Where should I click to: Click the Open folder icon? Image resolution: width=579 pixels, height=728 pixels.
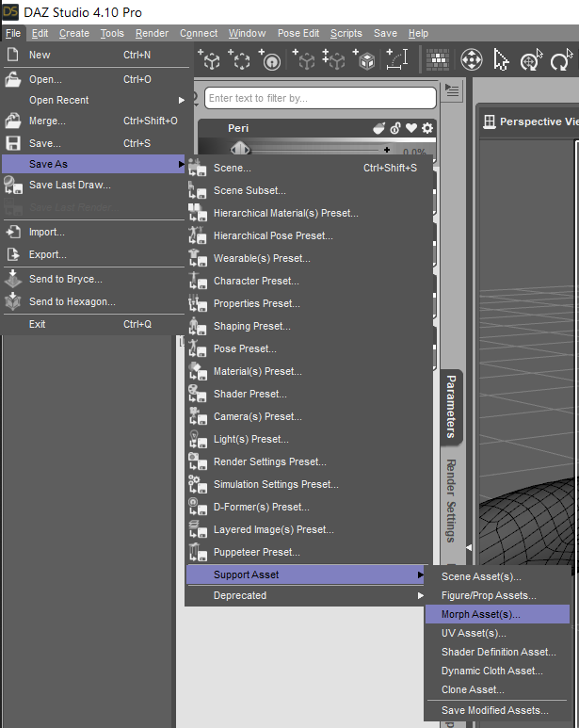(x=12, y=79)
